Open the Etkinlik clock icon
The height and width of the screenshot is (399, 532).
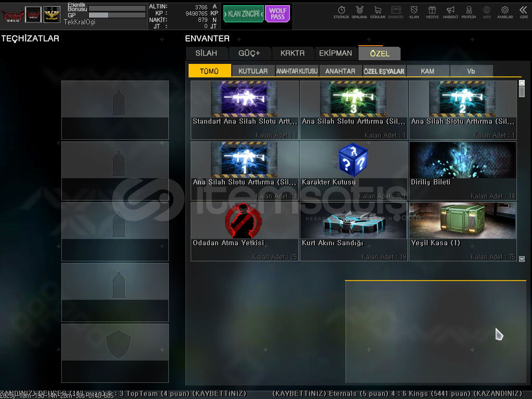pyautogui.click(x=341, y=12)
